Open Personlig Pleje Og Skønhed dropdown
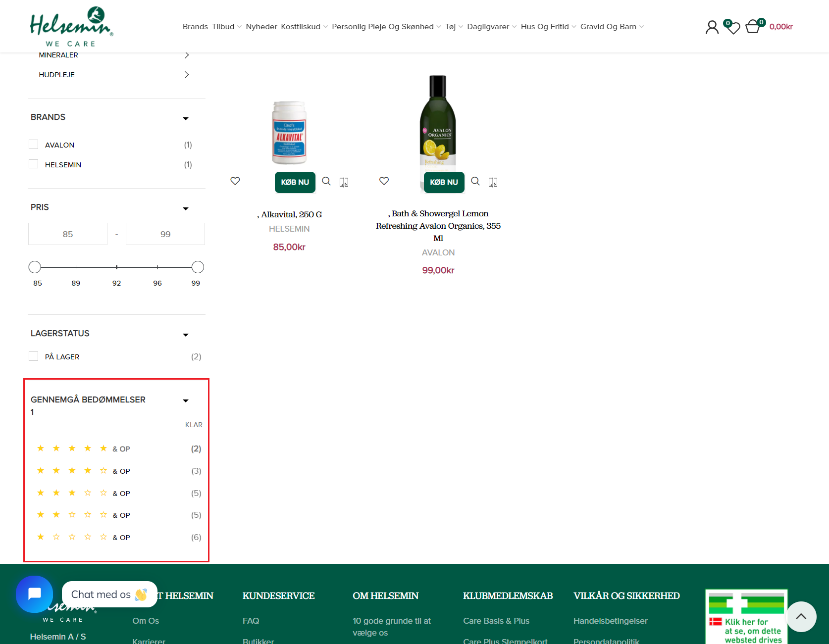This screenshot has width=829, height=644. coord(386,27)
